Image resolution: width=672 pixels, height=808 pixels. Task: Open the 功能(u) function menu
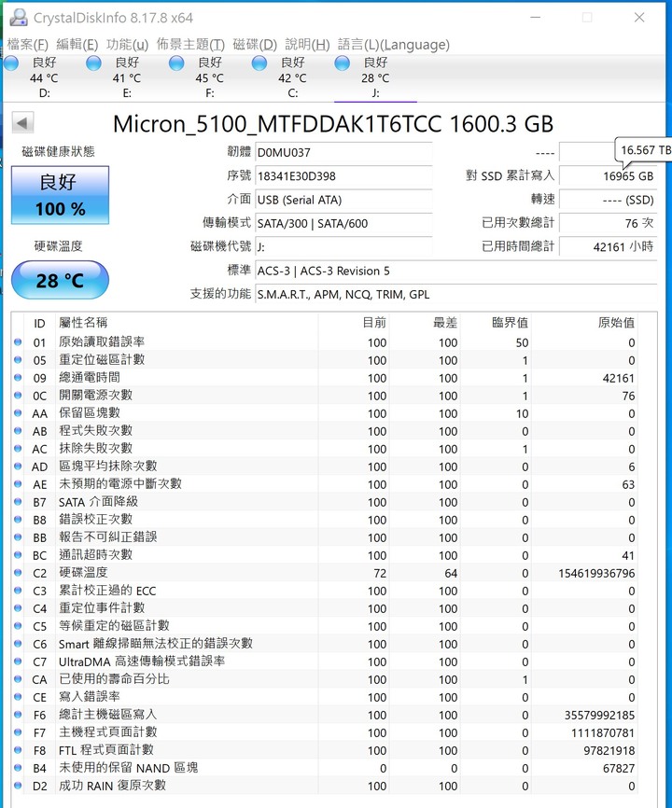(x=127, y=45)
